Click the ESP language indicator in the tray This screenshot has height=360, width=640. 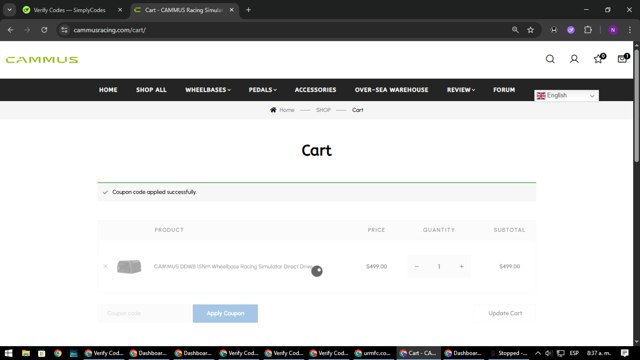[x=574, y=353]
